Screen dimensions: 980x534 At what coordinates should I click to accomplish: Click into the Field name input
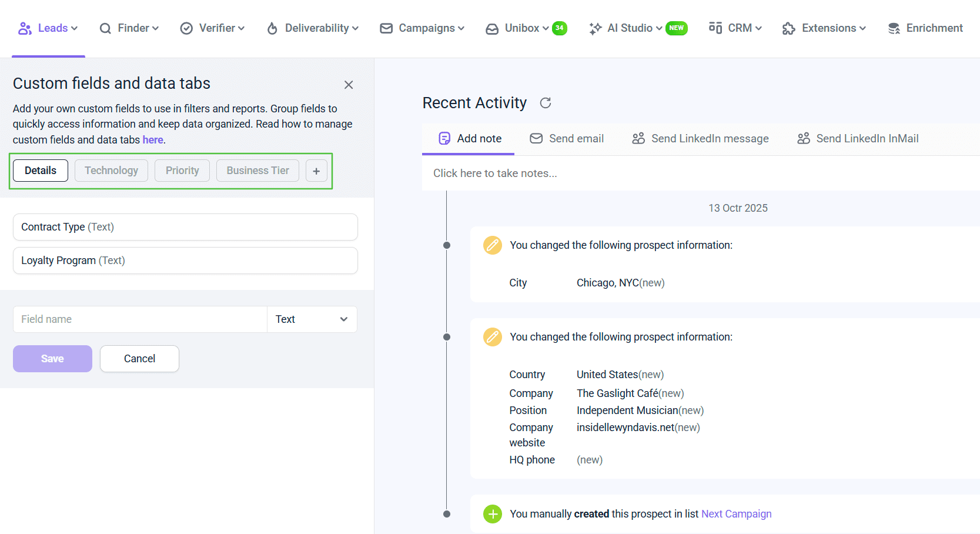point(140,319)
